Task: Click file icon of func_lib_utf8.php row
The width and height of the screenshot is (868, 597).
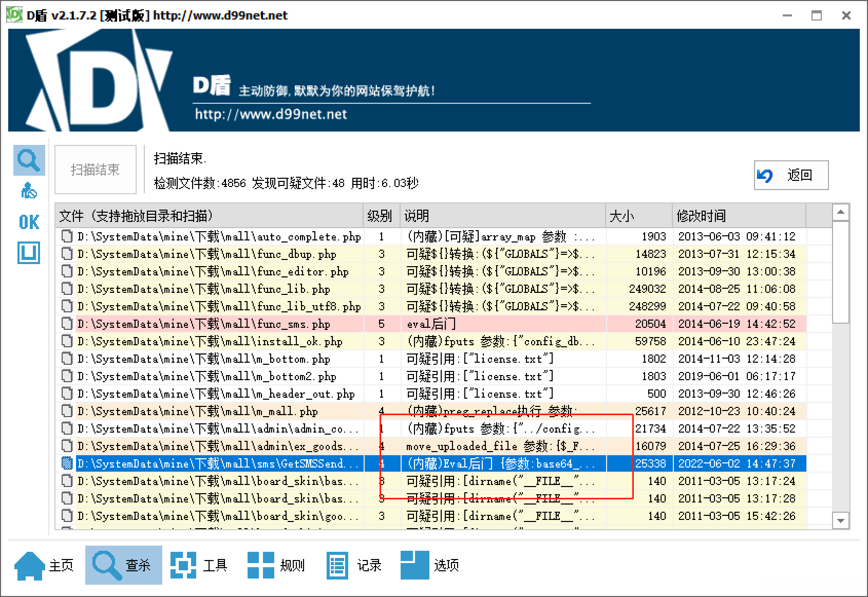Action: pyautogui.click(x=67, y=306)
